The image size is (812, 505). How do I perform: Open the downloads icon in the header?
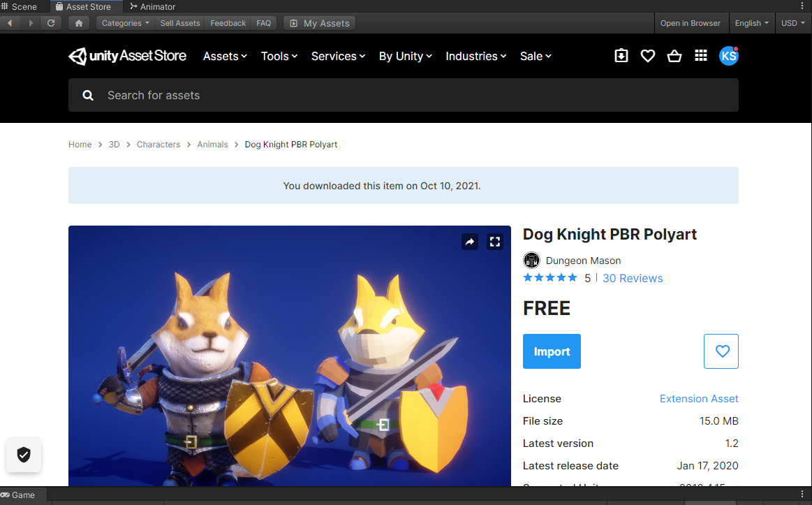(x=621, y=55)
